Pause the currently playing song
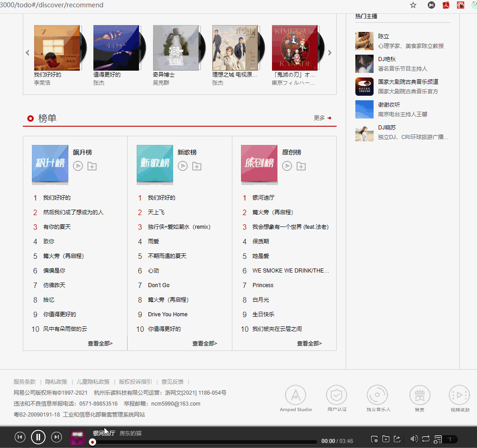The width and height of the screenshot is (477, 448). pyautogui.click(x=38, y=437)
